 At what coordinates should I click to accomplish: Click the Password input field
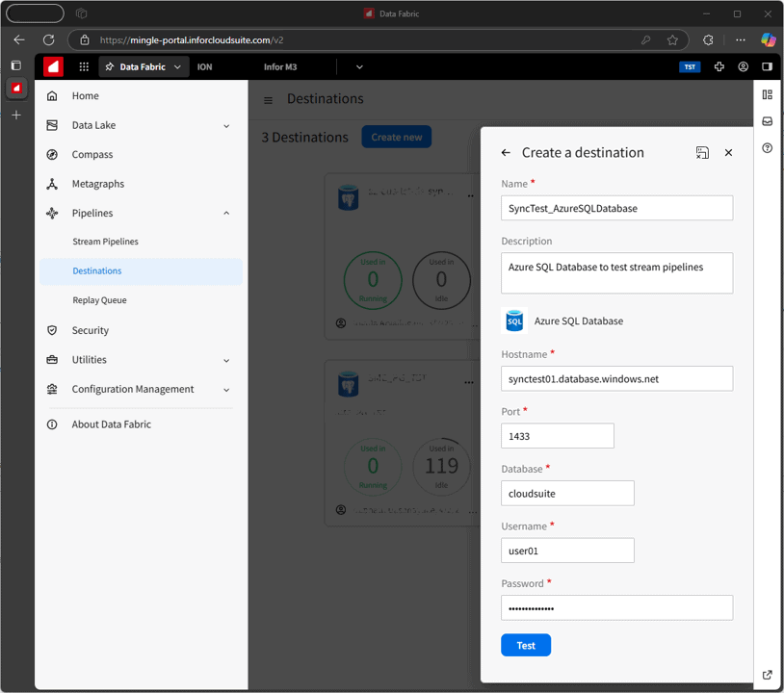pyautogui.click(x=617, y=608)
